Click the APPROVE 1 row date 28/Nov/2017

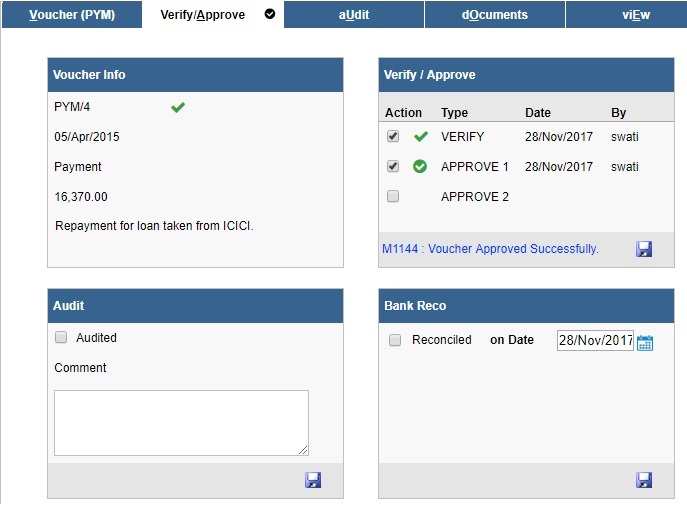(x=559, y=167)
